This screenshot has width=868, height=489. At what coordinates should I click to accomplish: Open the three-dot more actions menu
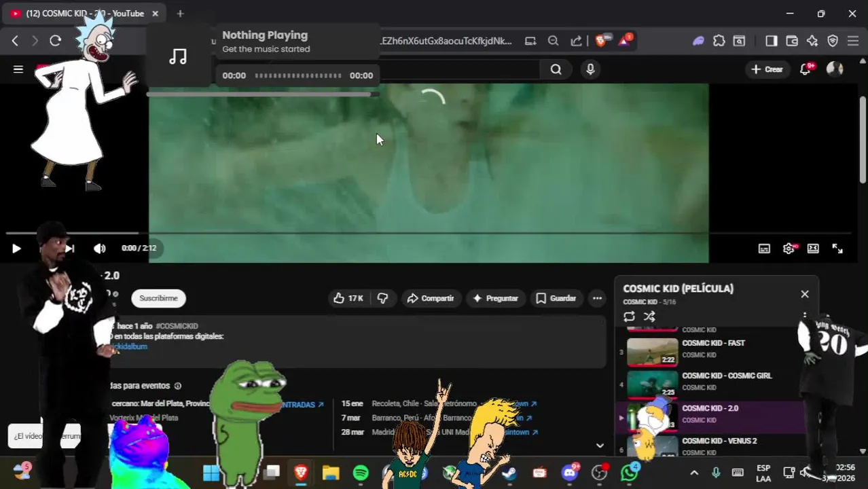pyautogui.click(x=597, y=298)
